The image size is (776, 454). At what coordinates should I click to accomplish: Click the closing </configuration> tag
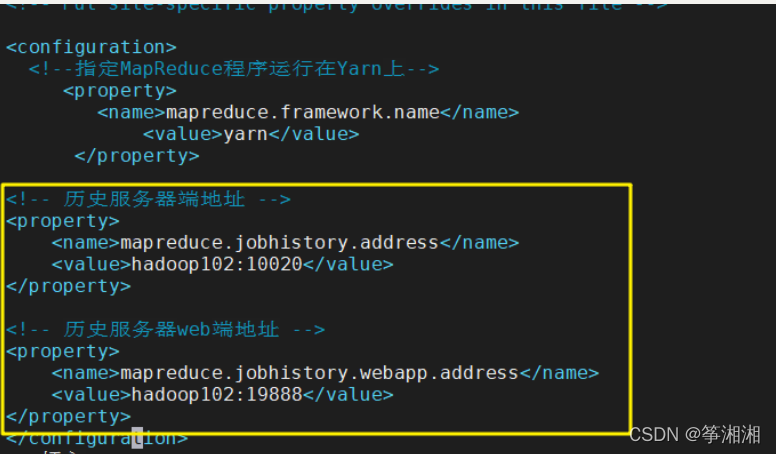point(97,438)
